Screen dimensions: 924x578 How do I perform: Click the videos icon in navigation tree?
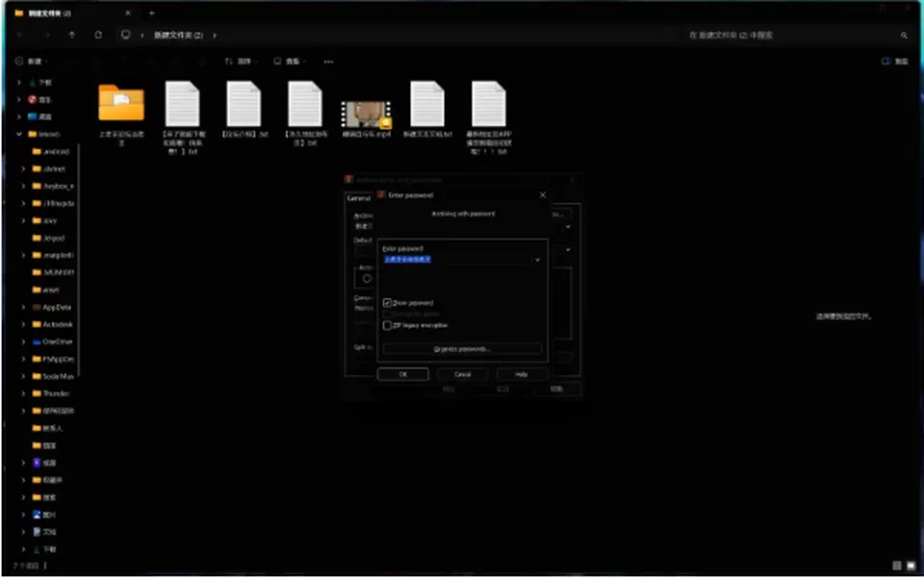pyautogui.click(x=37, y=463)
